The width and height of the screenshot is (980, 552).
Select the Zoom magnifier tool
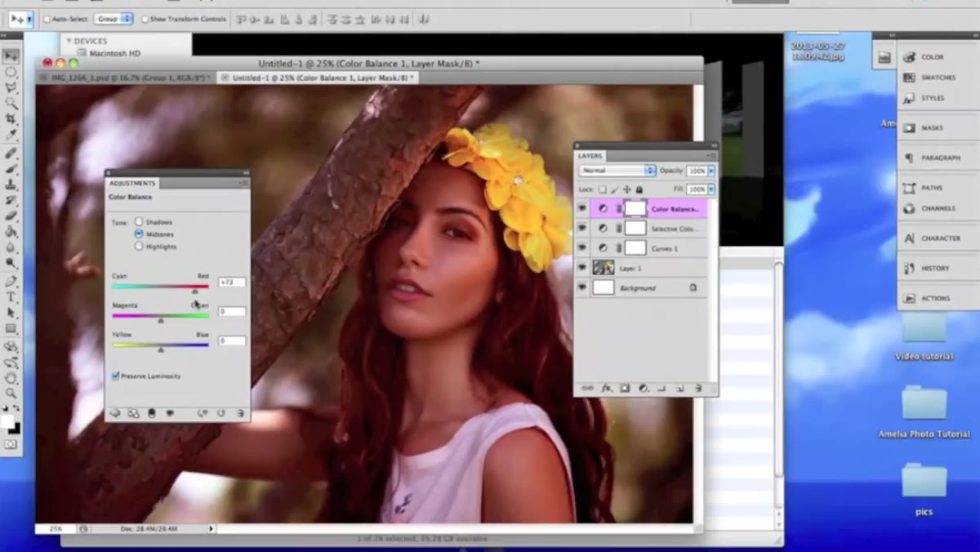11,394
